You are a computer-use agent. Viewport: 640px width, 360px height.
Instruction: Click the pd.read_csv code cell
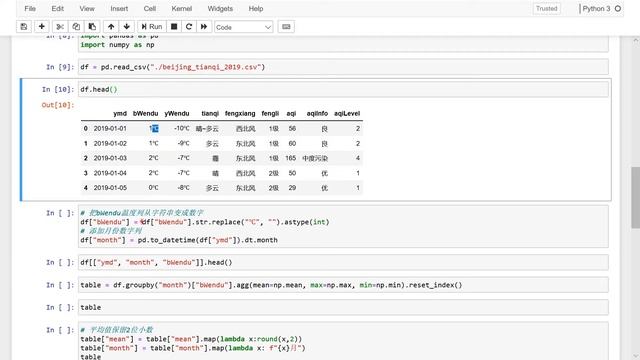coord(343,67)
